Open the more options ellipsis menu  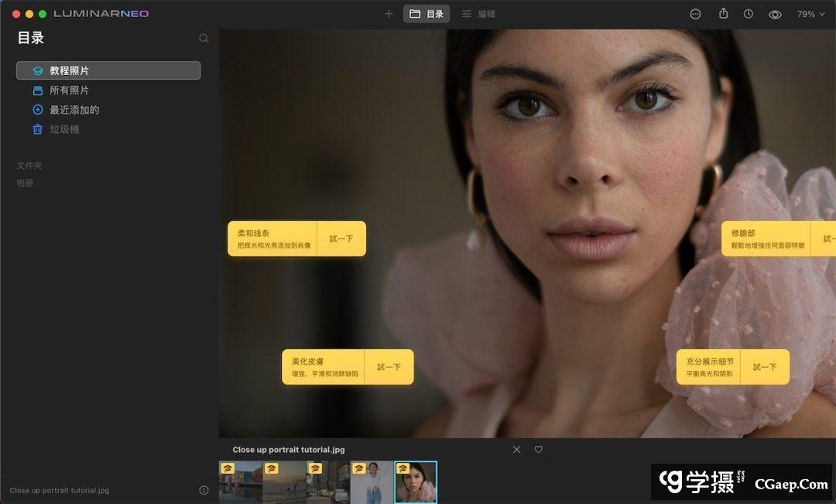tap(695, 14)
